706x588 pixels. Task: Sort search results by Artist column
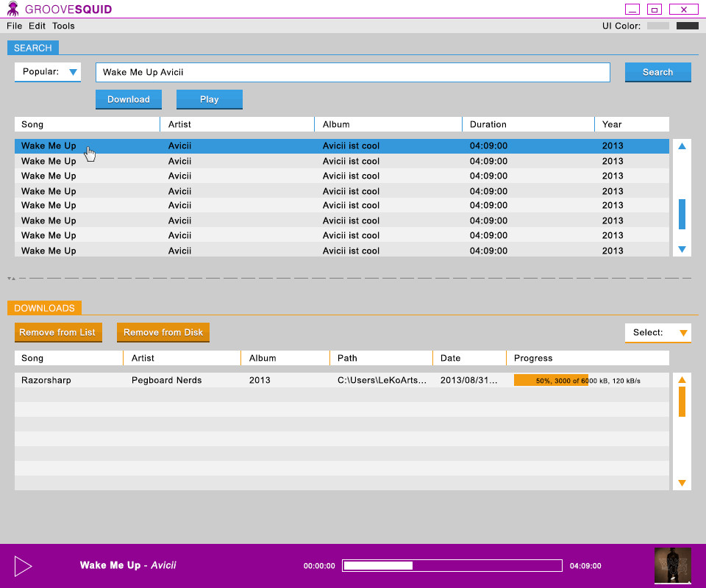coord(237,124)
